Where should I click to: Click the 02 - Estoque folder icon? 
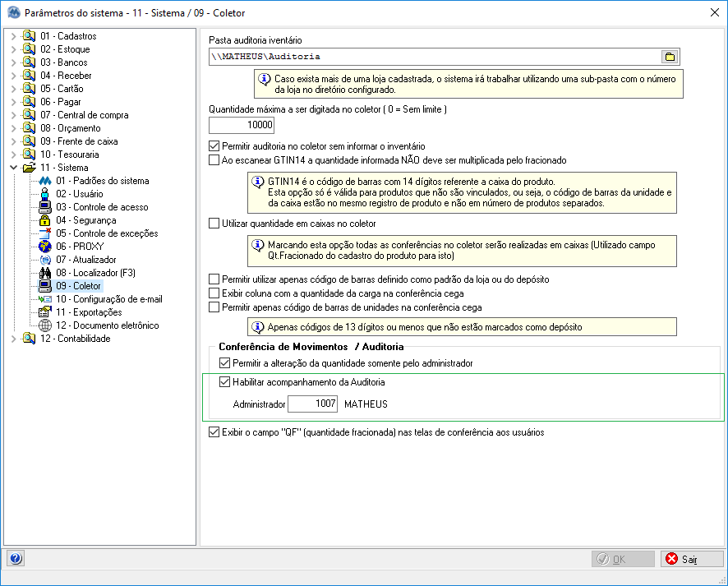click(29, 48)
